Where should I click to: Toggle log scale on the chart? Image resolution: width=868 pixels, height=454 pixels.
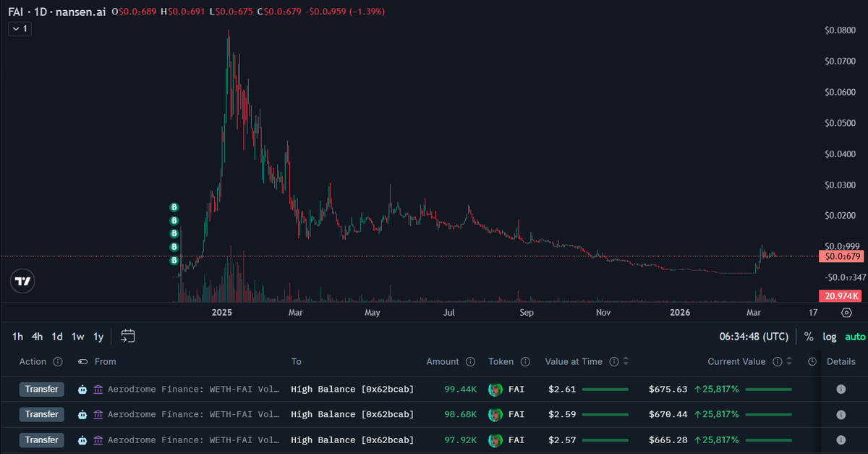(830, 337)
